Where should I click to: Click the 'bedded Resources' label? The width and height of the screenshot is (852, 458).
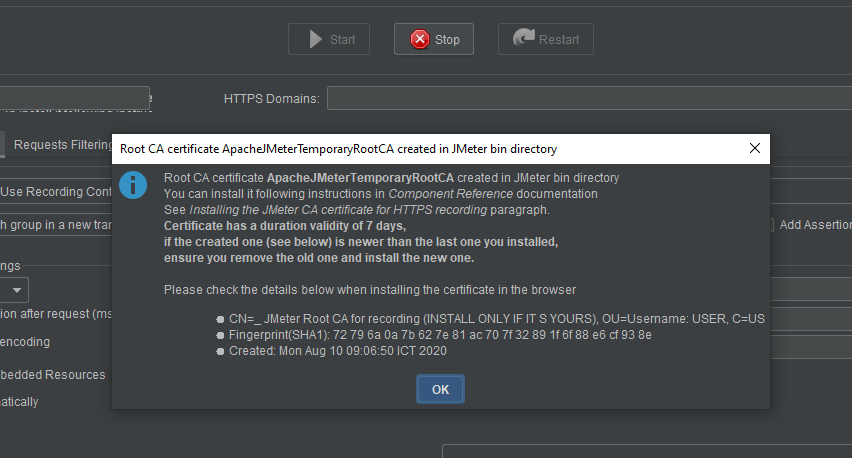(x=53, y=375)
